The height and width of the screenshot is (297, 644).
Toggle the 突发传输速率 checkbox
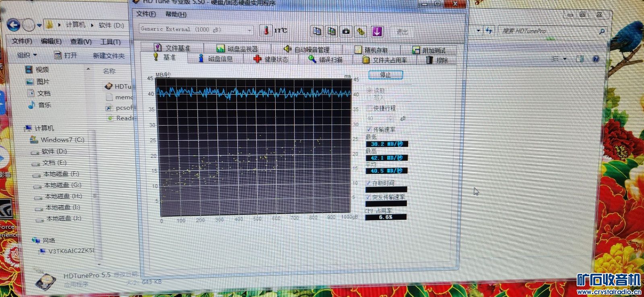pos(368,197)
